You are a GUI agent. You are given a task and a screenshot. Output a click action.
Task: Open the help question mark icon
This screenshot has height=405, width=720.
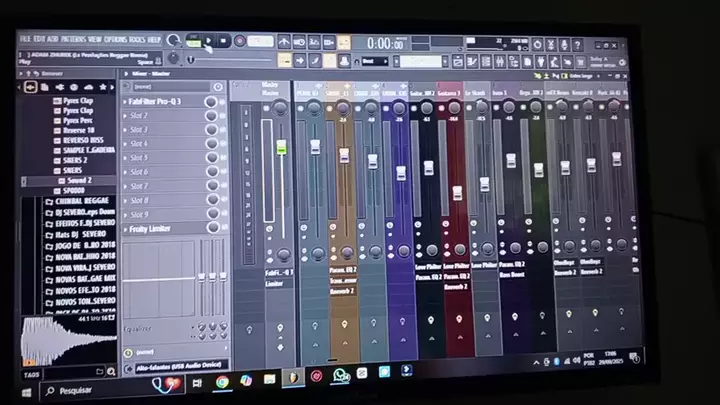[x=579, y=47]
